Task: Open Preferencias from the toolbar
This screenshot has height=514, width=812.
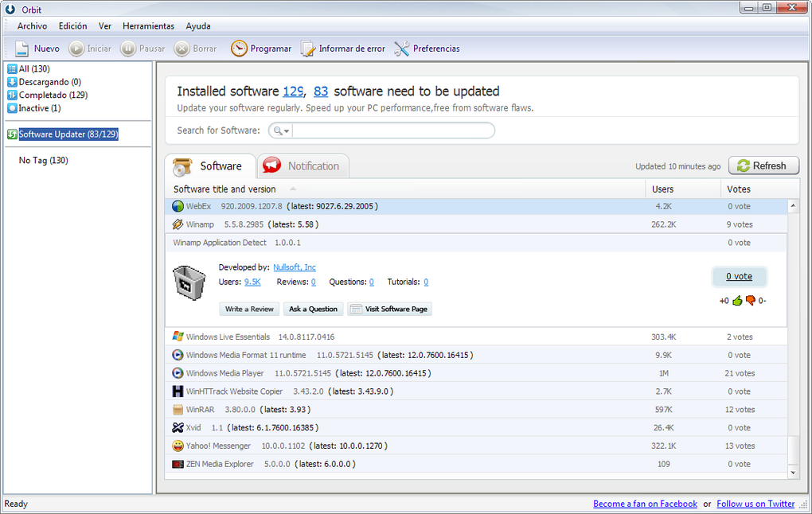Action: tap(403, 48)
